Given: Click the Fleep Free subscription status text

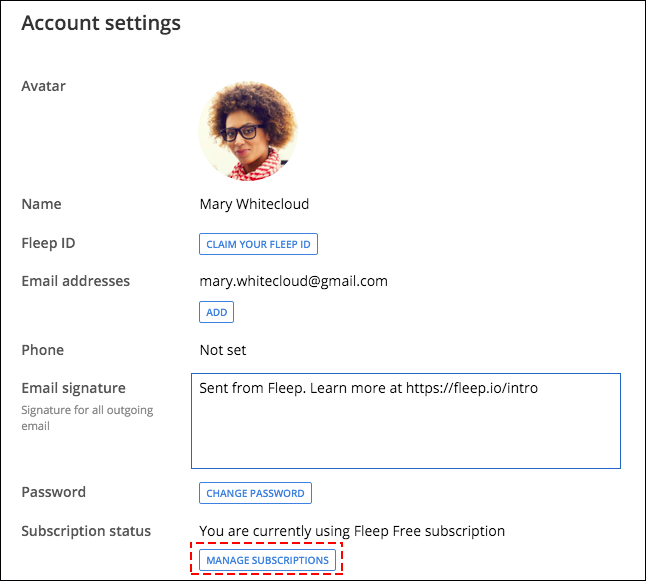Looking at the screenshot, I should (352, 531).
